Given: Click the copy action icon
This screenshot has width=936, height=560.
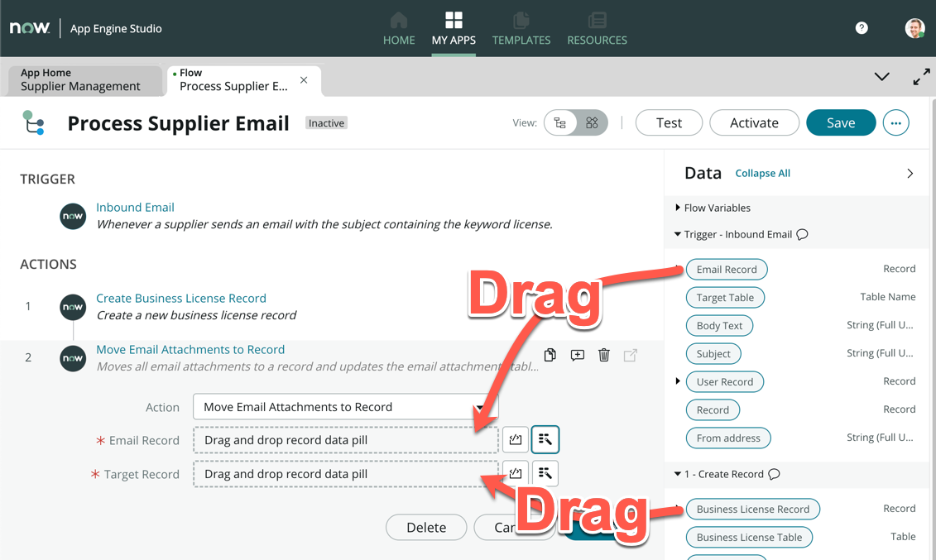Looking at the screenshot, I should [550, 355].
